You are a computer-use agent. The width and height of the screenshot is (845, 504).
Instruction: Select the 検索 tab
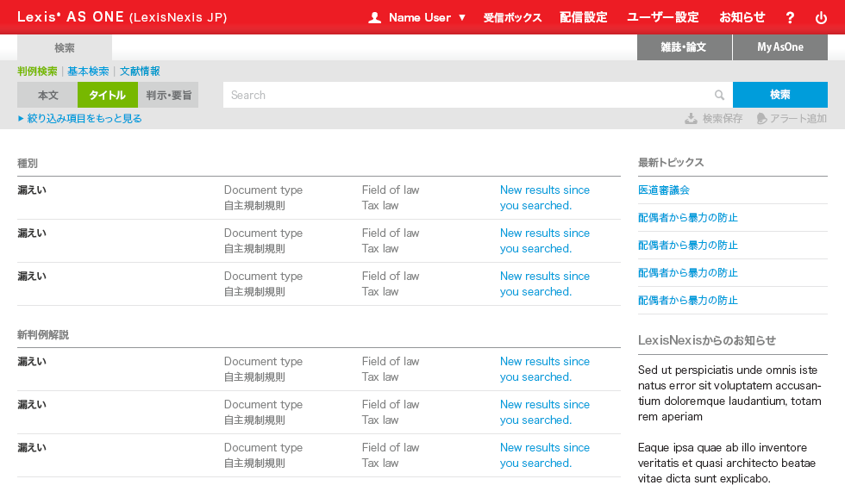65,48
